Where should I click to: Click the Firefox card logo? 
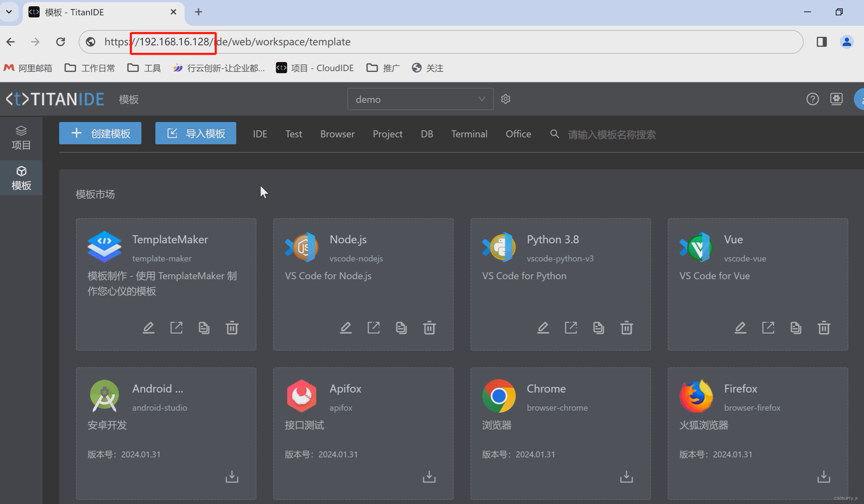coord(696,396)
